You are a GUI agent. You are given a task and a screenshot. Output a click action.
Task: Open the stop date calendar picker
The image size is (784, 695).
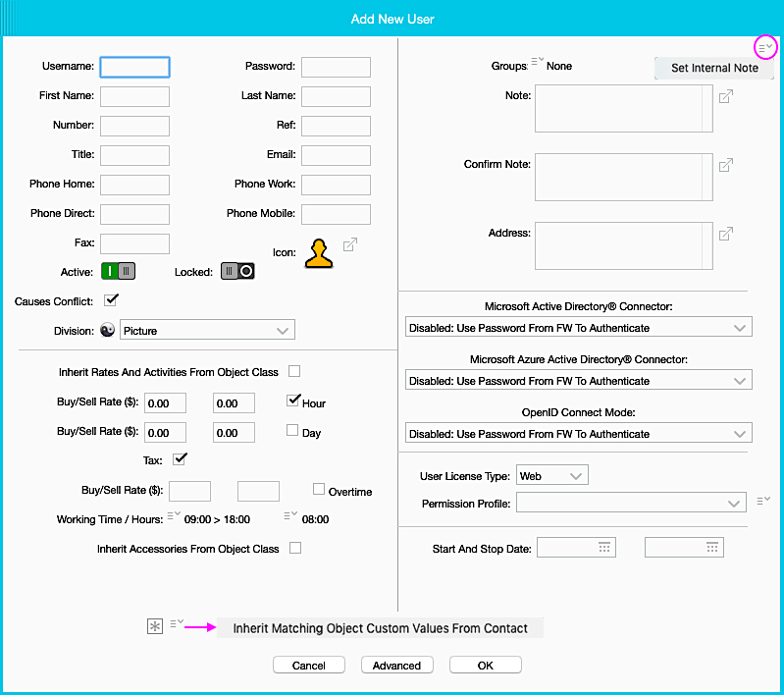tap(712, 547)
